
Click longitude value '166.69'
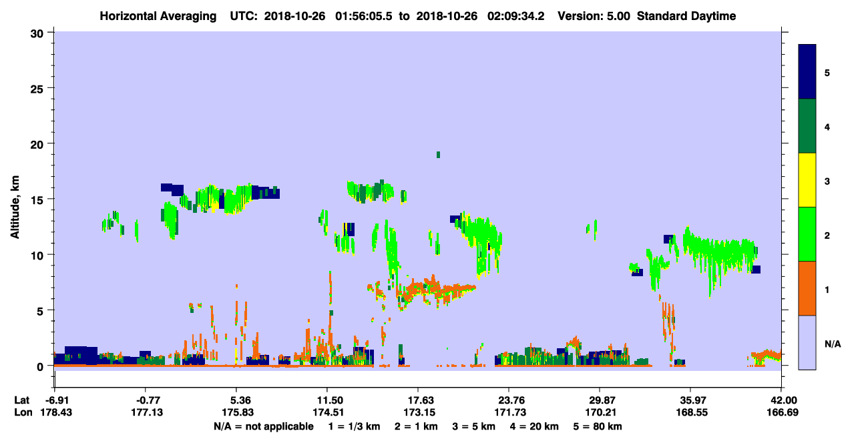(x=782, y=413)
